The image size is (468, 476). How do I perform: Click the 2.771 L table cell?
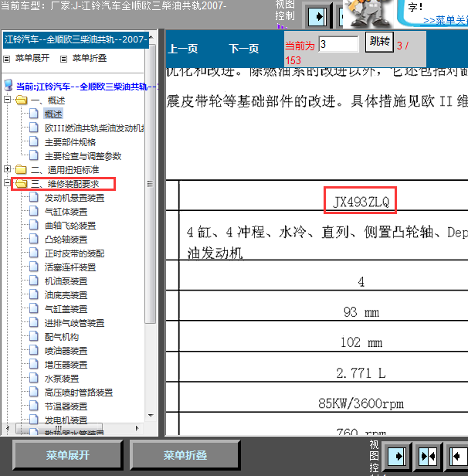pyautogui.click(x=361, y=372)
